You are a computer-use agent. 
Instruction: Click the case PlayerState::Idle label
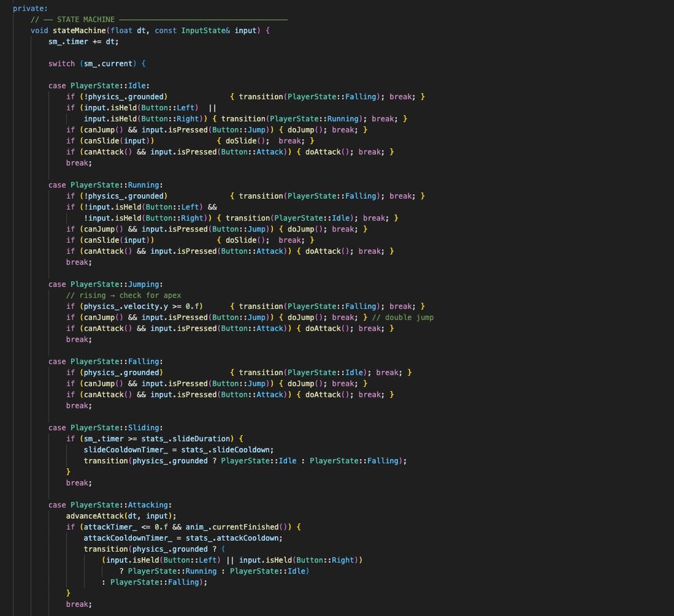pos(99,86)
